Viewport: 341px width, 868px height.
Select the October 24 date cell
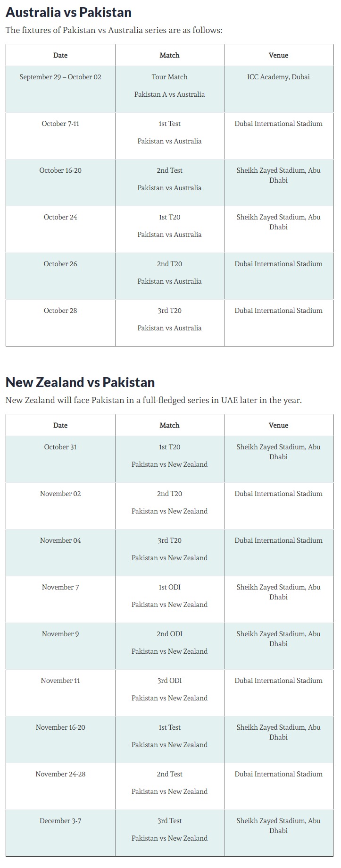tap(60, 217)
